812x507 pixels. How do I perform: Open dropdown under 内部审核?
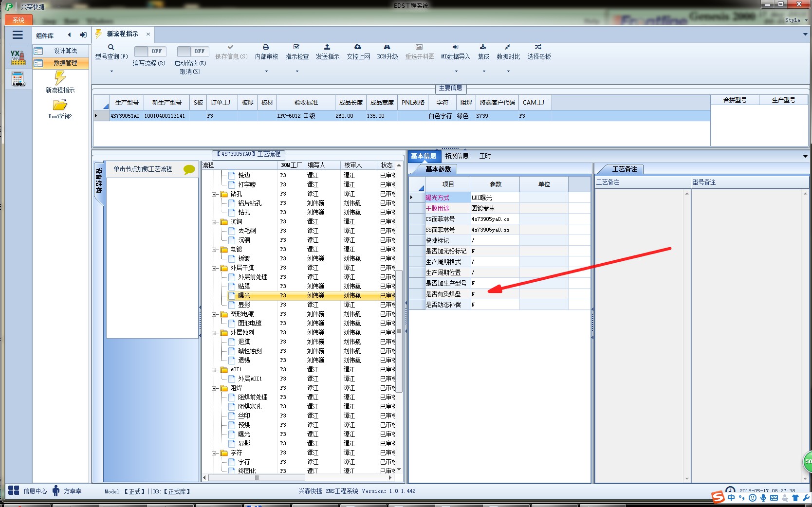(266, 72)
